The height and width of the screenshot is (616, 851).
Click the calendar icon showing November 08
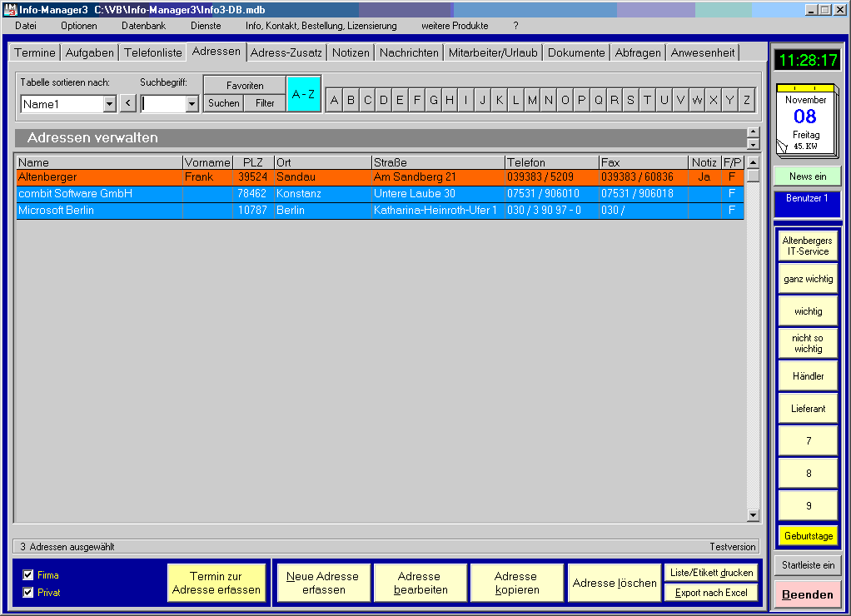coord(805,122)
